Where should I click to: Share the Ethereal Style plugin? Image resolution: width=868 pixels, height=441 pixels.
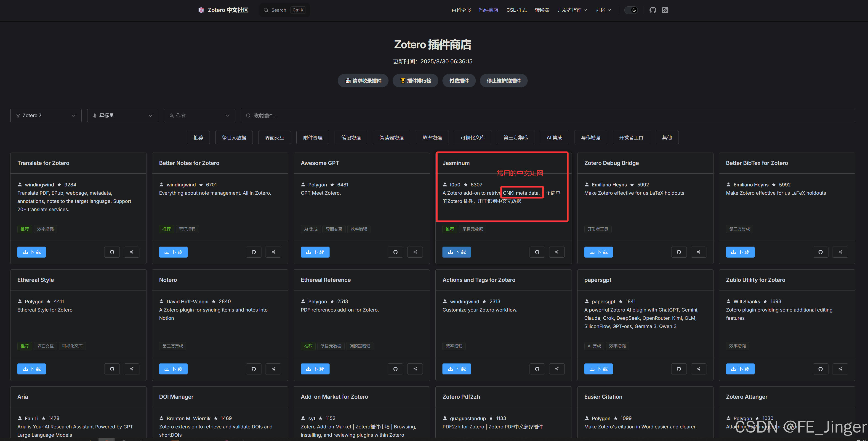(x=132, y=369)
